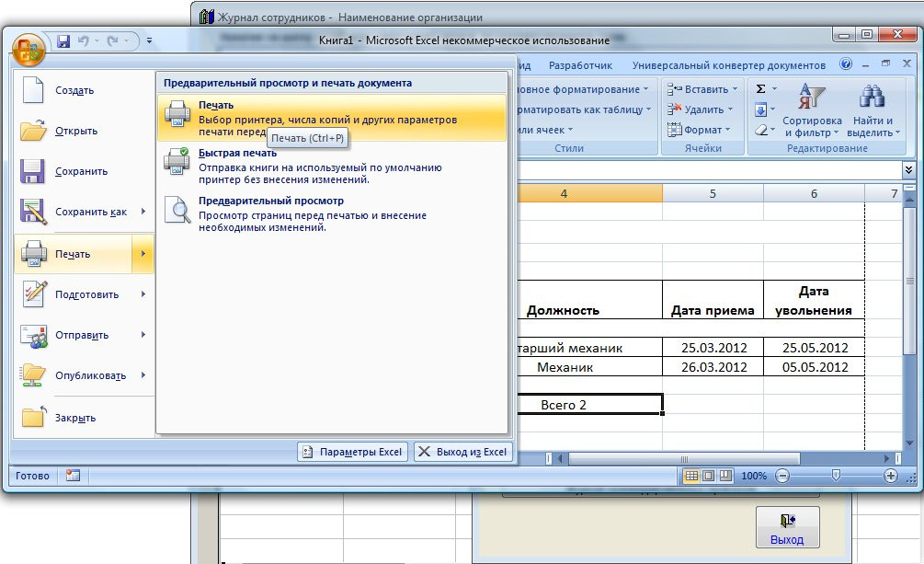Click the horizontal scrollbar thumb
Viewport: 924px width, 564px height.
coord(684,458)
